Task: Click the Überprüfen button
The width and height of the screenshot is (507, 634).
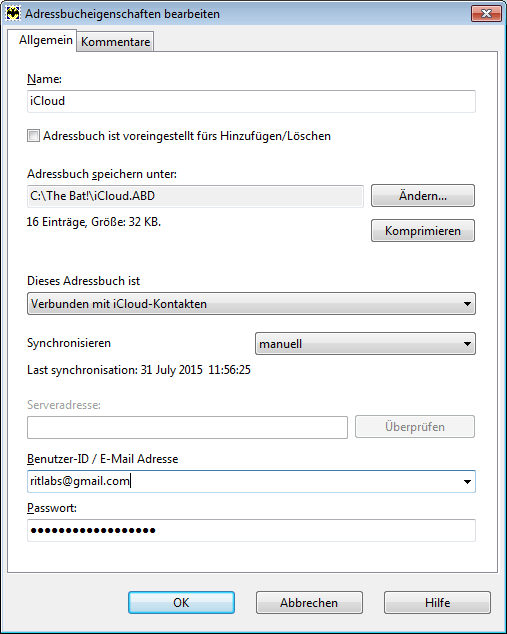Action: [415, 427]
